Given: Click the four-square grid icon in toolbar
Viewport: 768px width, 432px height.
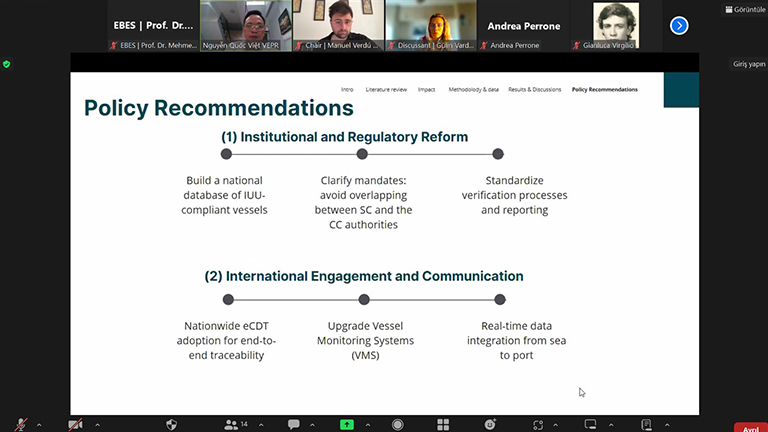Looking at the screenshot, I should click(x=444, y=424).
